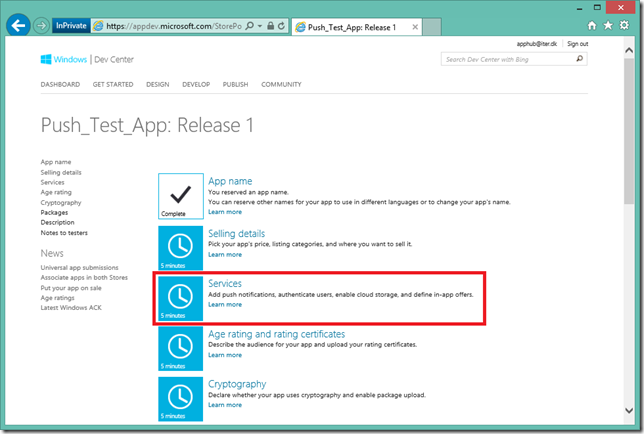This screenshot has width=644, height=434.
Task: Click the security lock icon in address bar
Action: point(270,26)
